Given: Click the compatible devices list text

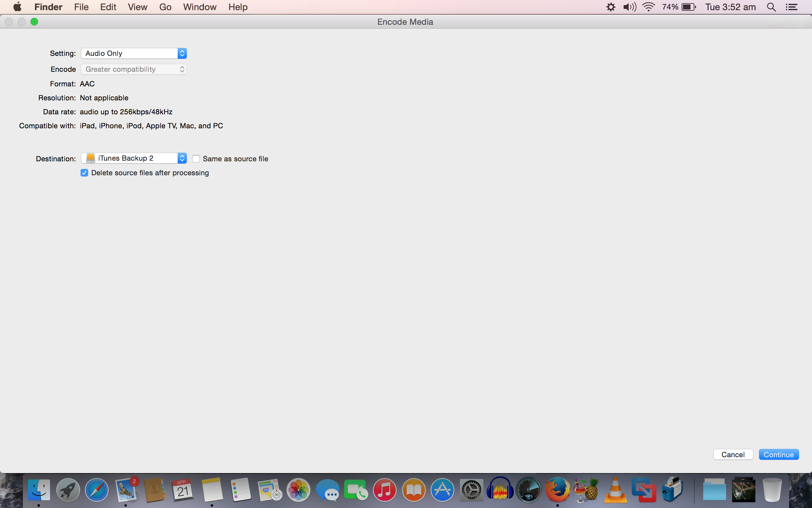Looking at the screenshot, I should click(151, 126).
